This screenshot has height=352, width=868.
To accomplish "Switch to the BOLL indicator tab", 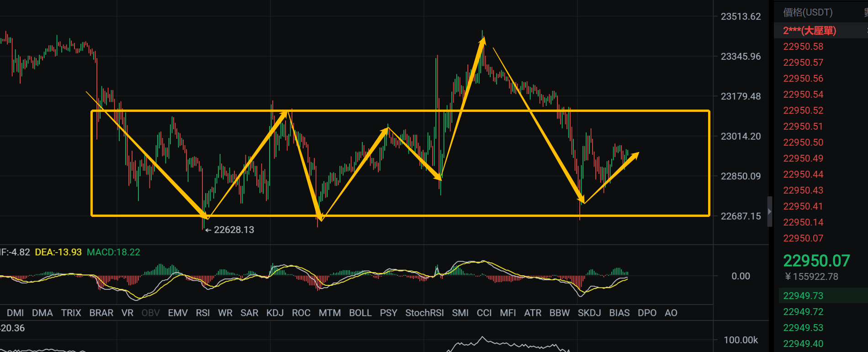I will click(x=360, y=313).
